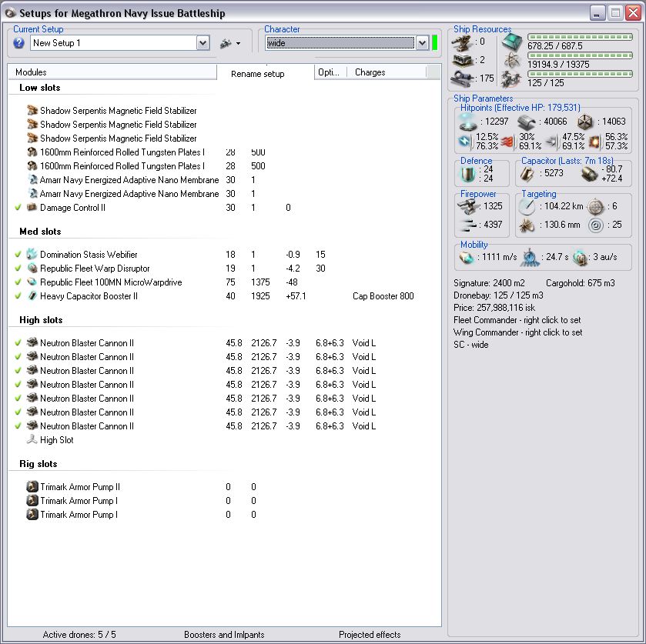Viewport: 646px width, 644px height.
Task: Click the launcher hardpoints icon
Action: (x=462, y=60)
